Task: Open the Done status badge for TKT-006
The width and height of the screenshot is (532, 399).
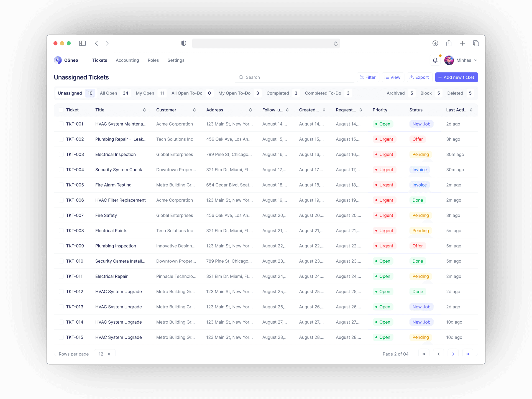Action: [418, 200]
